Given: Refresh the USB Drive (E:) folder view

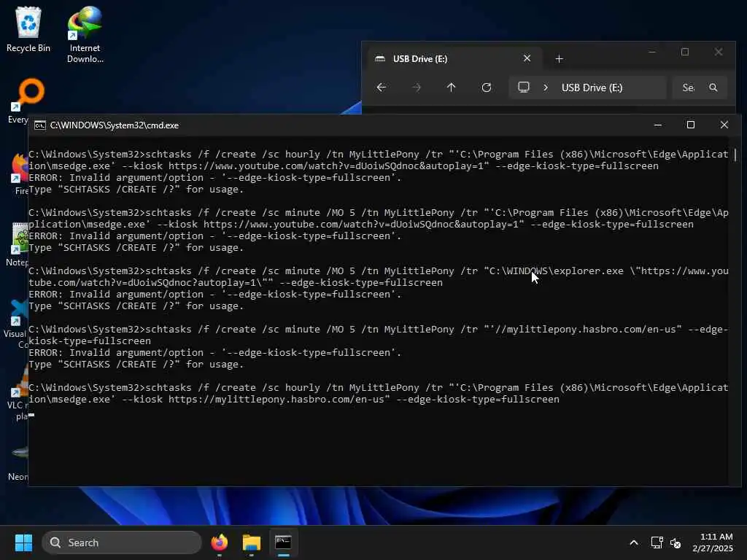Looking at the screenshot, I should click(x=487, y=87).
